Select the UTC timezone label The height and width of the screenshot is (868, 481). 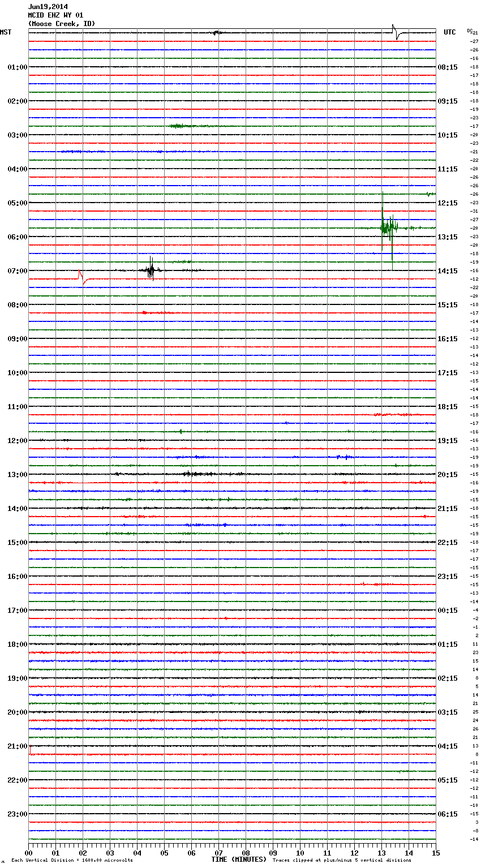pyautogui.click(x=450, y=32)
